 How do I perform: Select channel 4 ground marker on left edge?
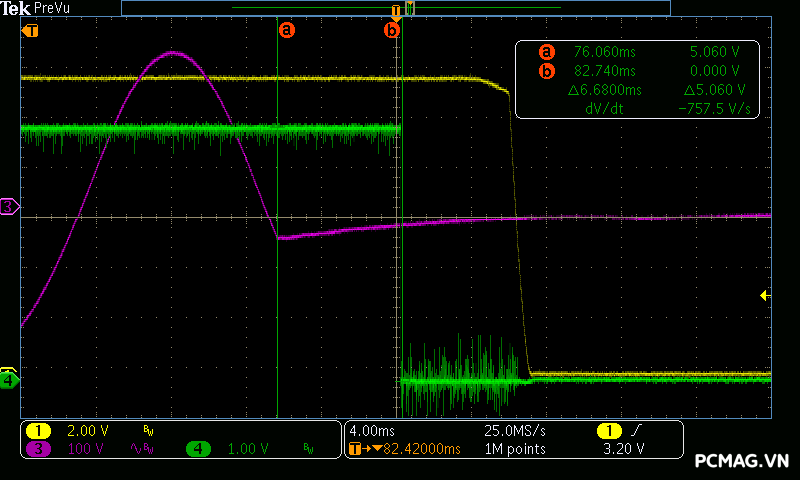9,380
